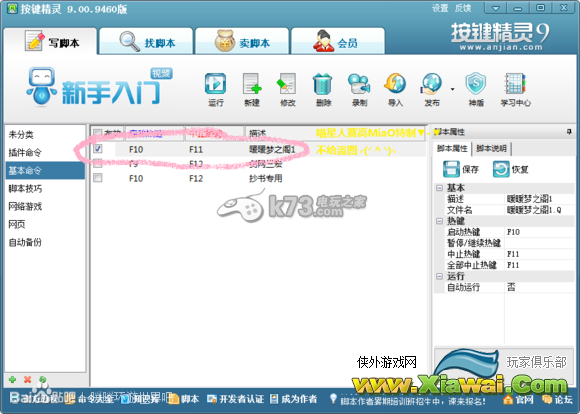Click the title bar dropdown arrow button
This screenshot has height=414, width=580.
point(496,8)
